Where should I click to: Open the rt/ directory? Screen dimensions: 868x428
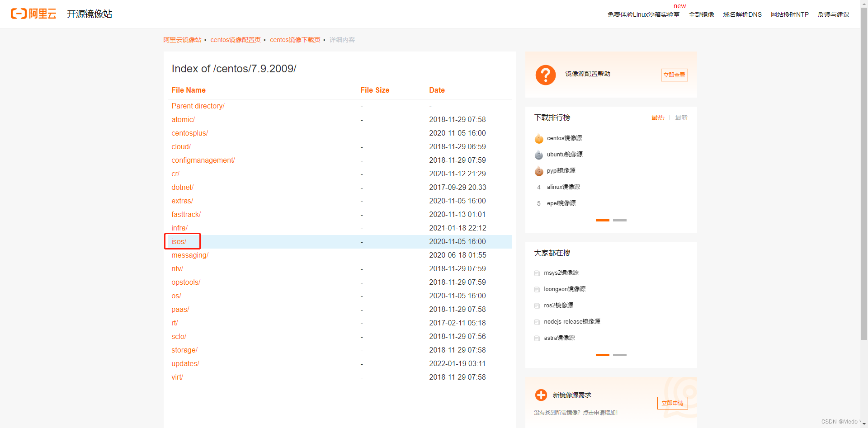tap(175, 323)
